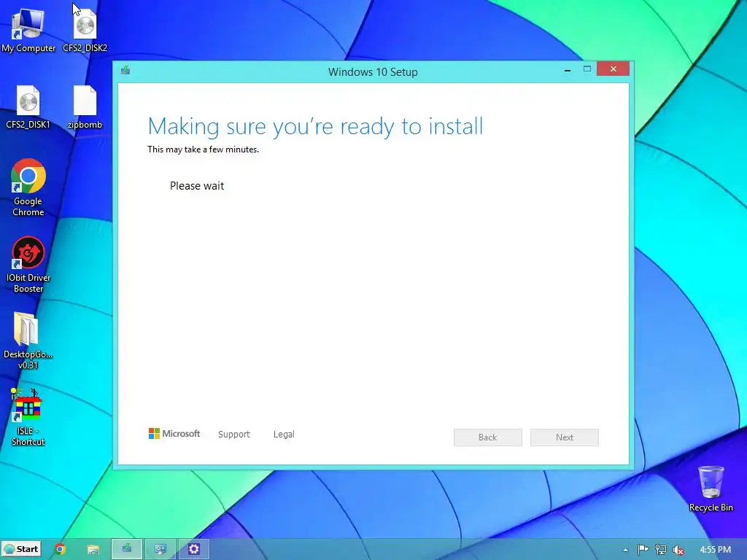
Task: Switch to Windows 10 Setup taskbar button
Action: pos(127,549)
